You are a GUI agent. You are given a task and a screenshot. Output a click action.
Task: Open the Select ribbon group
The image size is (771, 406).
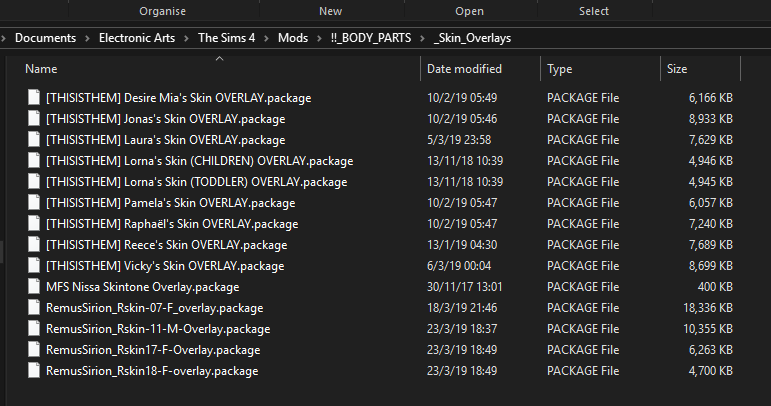(x=593, y=11)
